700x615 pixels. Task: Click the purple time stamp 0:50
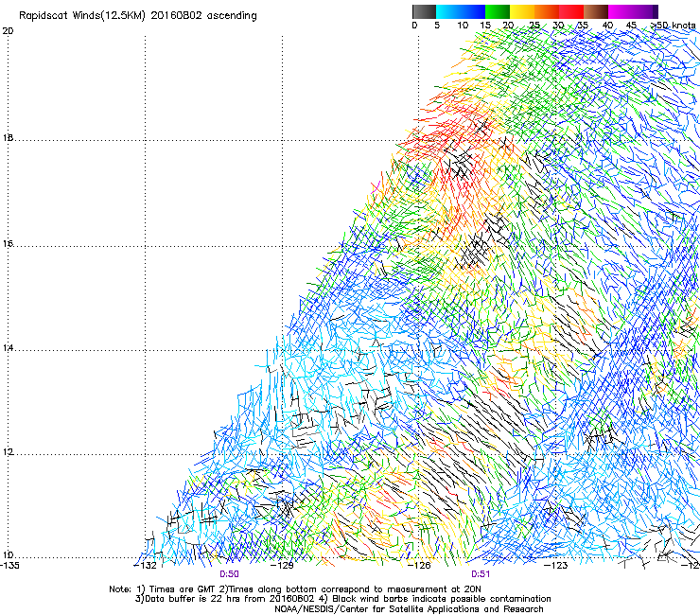[229, 574]
